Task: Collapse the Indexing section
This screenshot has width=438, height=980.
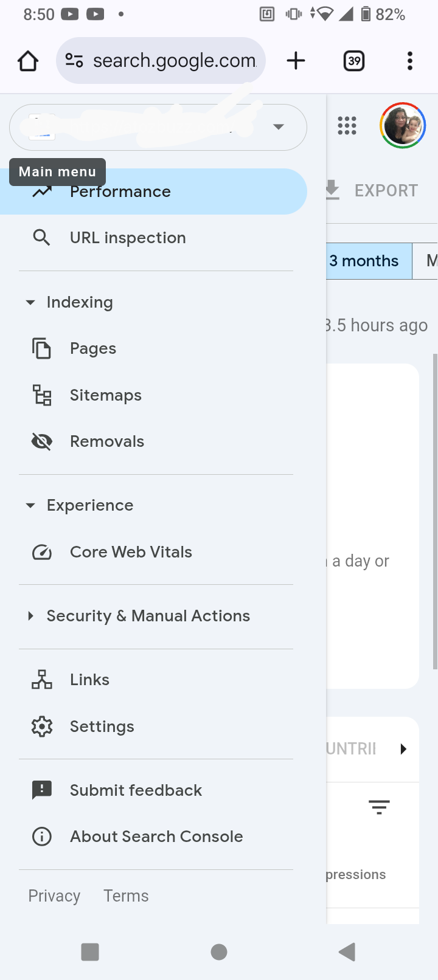Action: [30, 302]
